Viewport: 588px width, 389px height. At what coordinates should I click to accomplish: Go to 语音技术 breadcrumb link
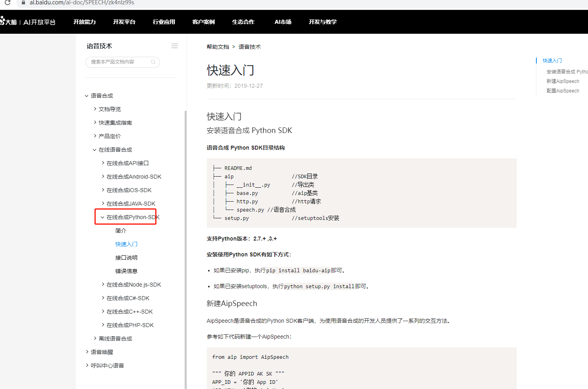[x=249, y=47]
